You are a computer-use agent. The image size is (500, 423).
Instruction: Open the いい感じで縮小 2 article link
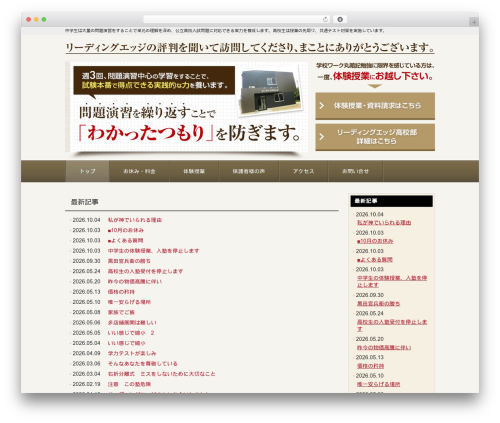tap(131, 333)
